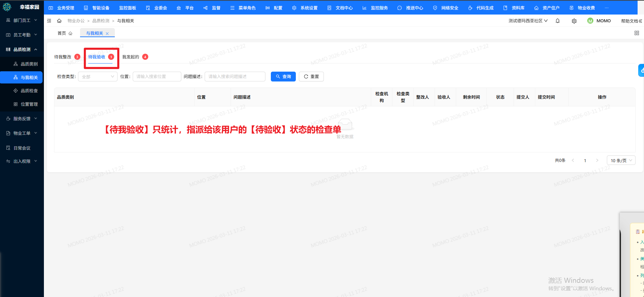Click the 我发起的 count badge
The width and height of the screenshot is (644, 297).
click(x=145, y=57)
